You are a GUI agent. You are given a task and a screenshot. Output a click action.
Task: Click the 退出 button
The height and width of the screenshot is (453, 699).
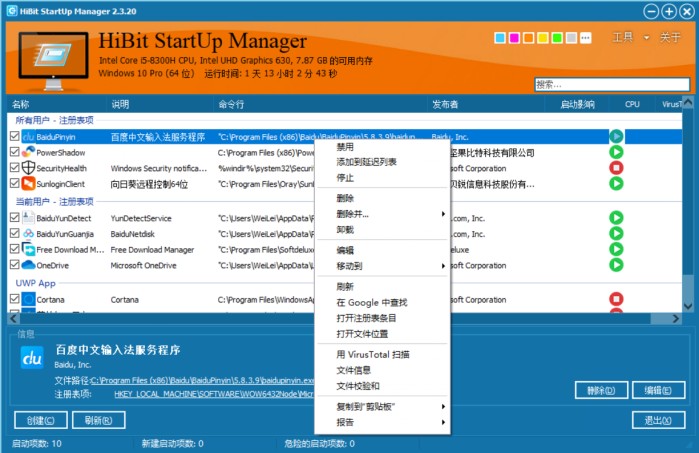(x=655, y=420)
